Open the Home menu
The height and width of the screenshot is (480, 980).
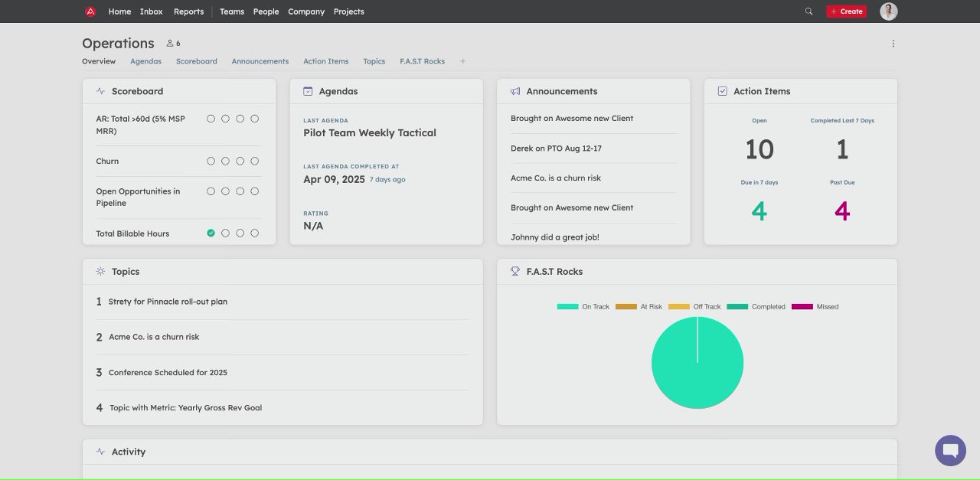point(119,11)
